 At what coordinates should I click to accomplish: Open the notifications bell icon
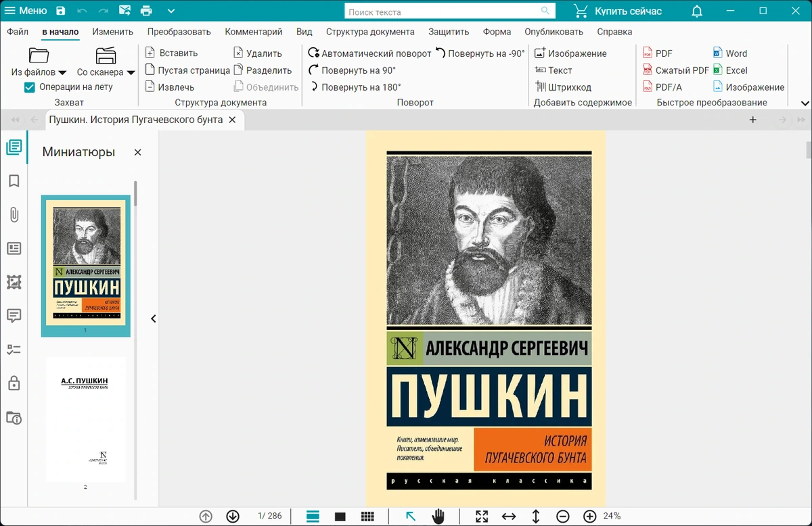coord(697,11)
